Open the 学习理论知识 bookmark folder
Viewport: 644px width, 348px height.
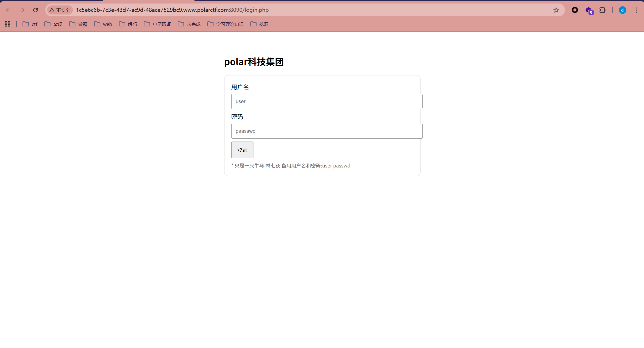coord(225,24)
